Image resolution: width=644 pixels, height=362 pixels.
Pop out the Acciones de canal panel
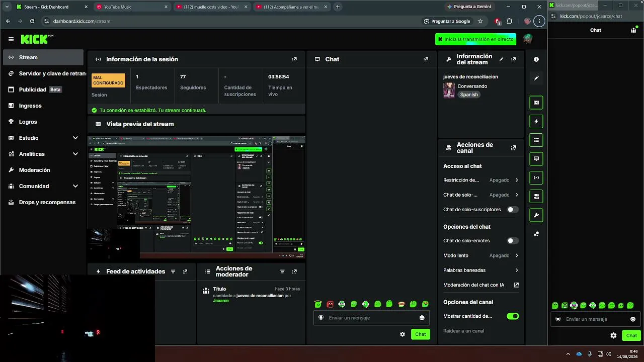(x=513, y=148)
